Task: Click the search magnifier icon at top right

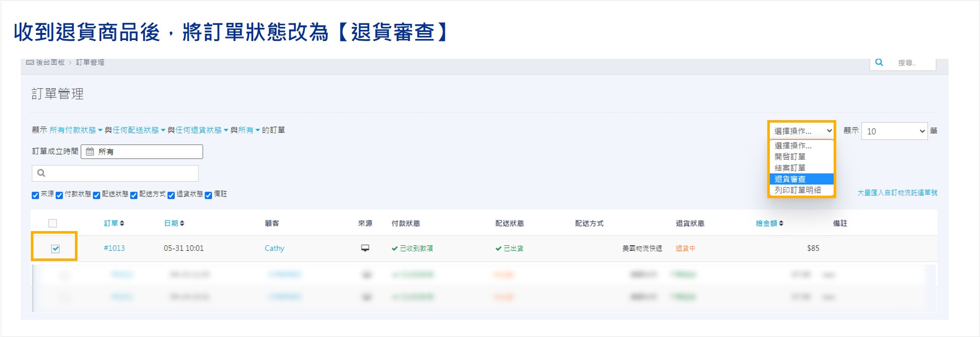Action: [x=879, y=62]
